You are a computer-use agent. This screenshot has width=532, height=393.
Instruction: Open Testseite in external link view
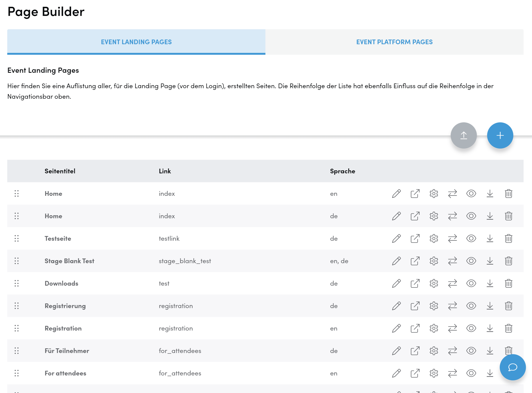[415, 238]
